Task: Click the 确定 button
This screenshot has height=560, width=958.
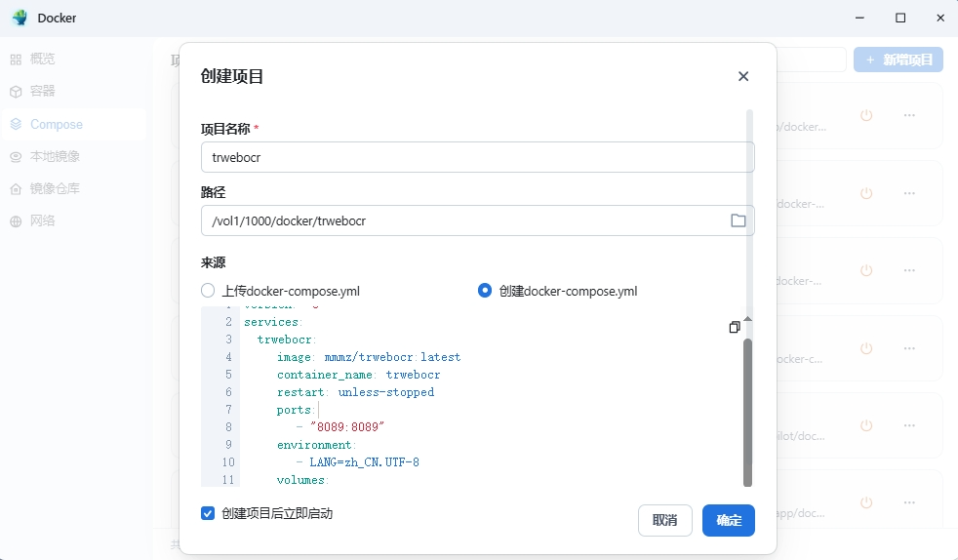Action: tap(729, 520)
